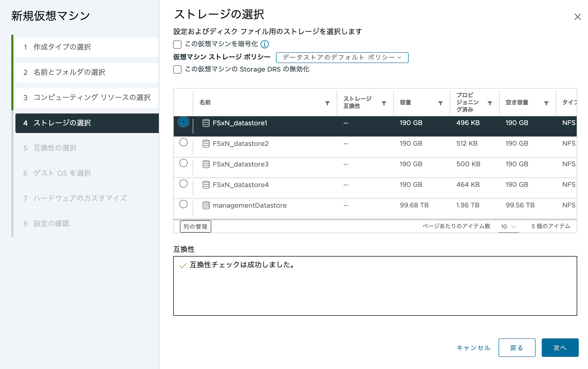Image resolution: width=588 pixels, height=369 pixels.
Task: Click the キャンセル link
Action: 473,348
